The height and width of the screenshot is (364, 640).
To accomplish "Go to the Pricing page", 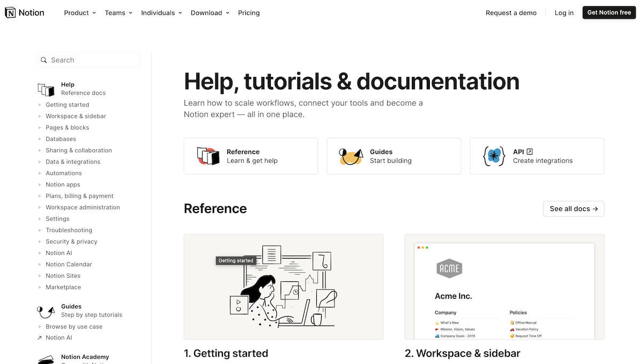I will point(249,13).
